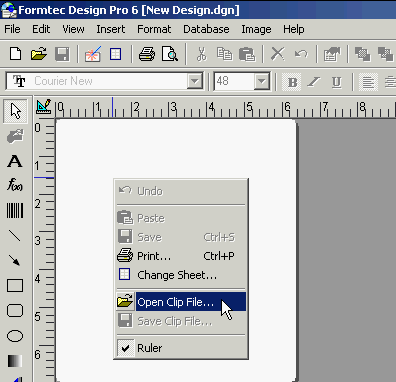Click the Formtec application icon in title bar

click(9, 10)
